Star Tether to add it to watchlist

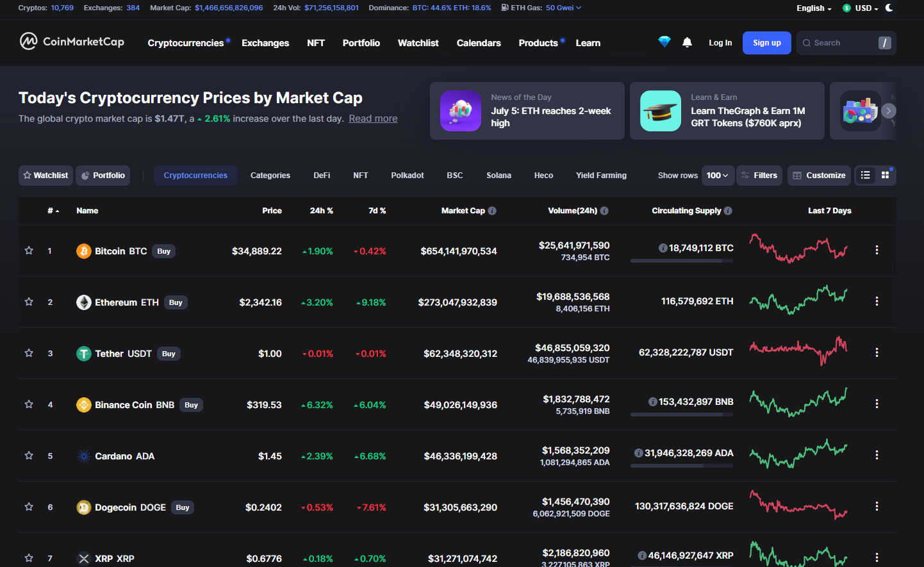click(x=29, y=353)
